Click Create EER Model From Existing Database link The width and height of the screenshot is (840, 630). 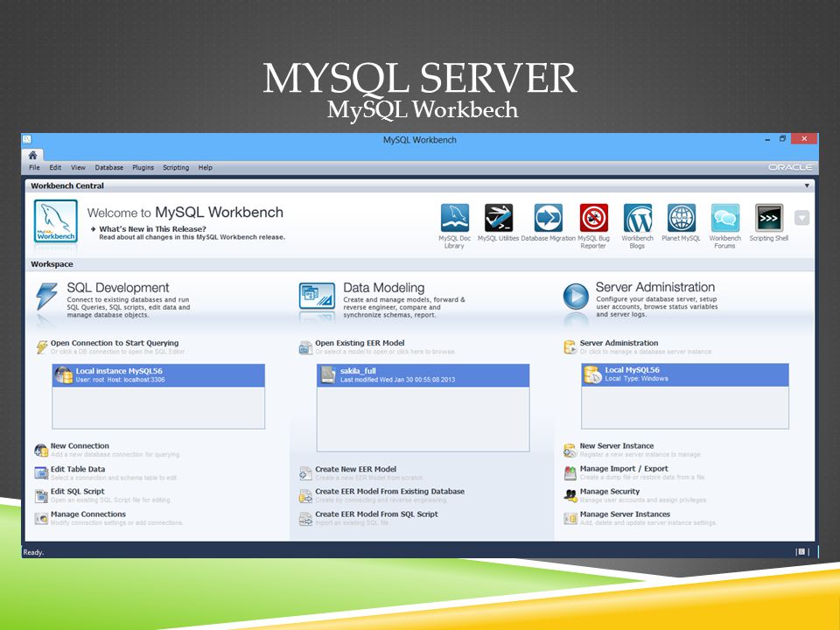point(390,491)
